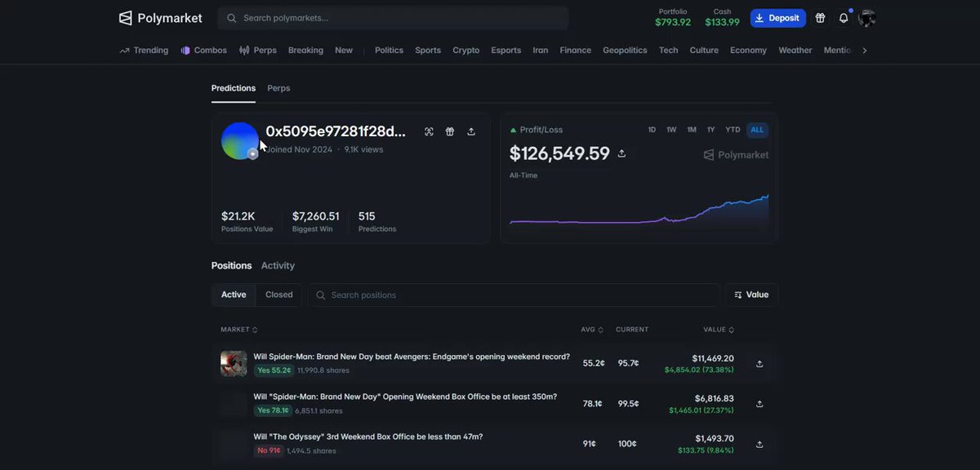The height and width of the screenshot is (470, 980).
Task: Sort by the AVG column header
Action: click(x=592, y=330)
